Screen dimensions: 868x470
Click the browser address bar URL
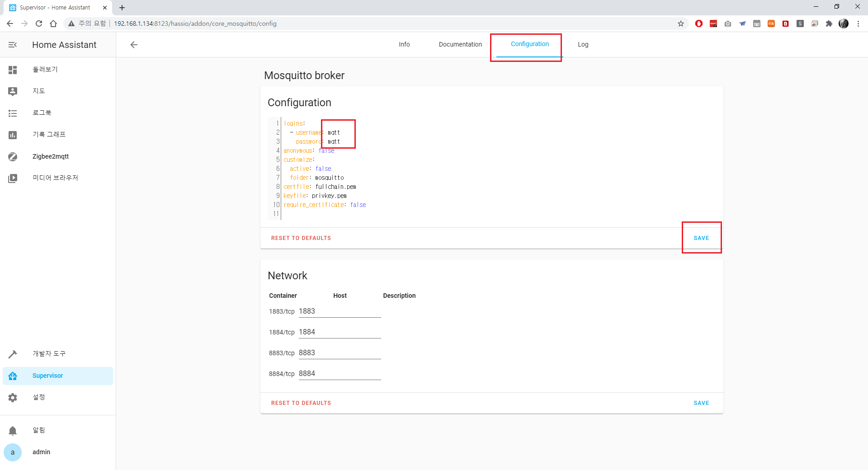(195, 23)
